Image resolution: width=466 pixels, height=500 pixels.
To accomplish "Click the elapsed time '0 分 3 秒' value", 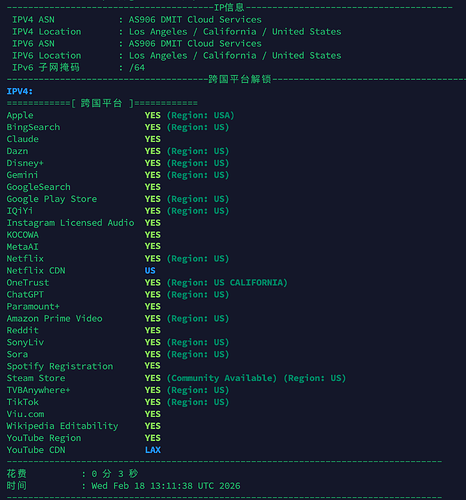I will pyautogui.click(x=114, y=474).
